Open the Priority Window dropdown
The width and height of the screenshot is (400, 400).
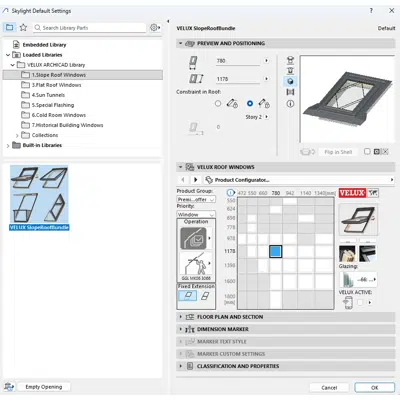pos(196,214)
